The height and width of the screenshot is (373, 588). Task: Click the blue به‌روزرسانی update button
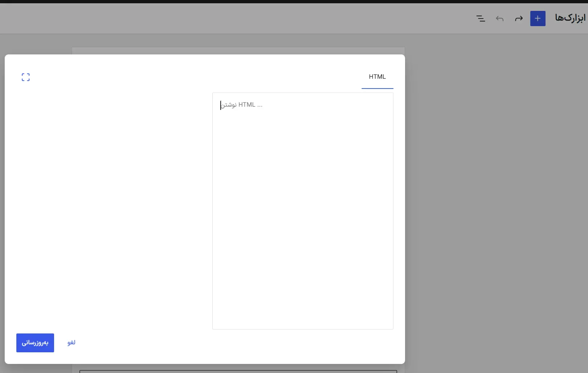point(35,343)
